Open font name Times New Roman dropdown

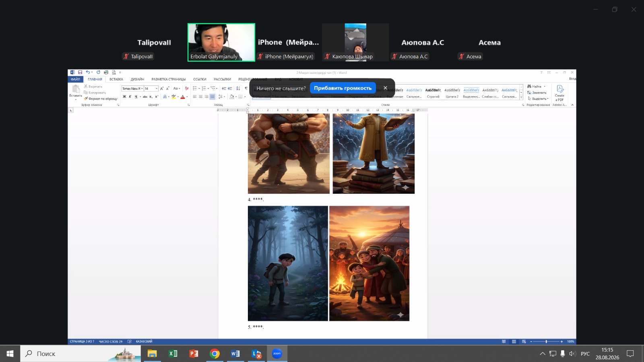point(142,88)
